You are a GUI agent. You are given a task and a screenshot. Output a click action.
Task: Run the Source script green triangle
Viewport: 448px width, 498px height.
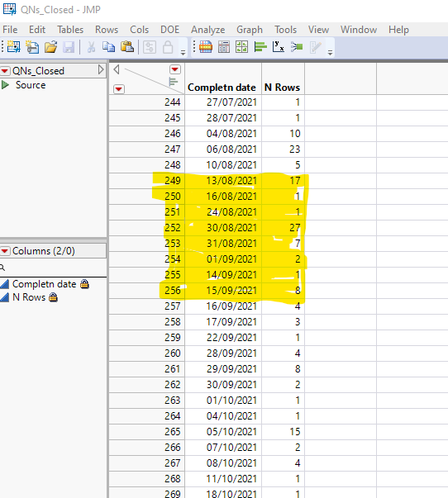tap(5, 85)
